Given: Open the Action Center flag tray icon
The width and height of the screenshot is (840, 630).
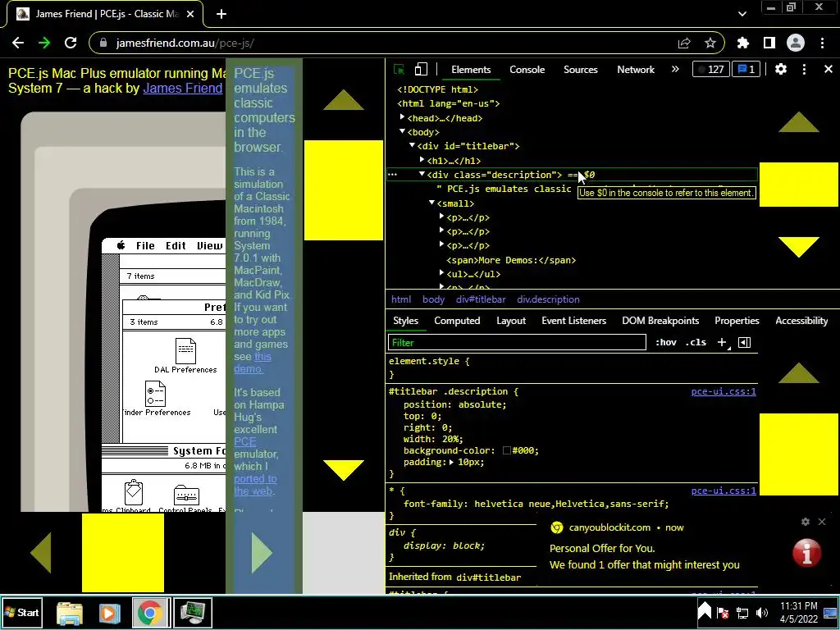Looking at the screenshot, I should (x=723, y=613).
